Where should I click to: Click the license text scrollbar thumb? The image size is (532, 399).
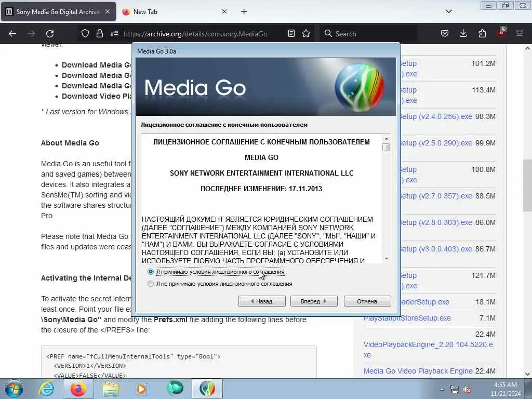[x=386, y=147]
